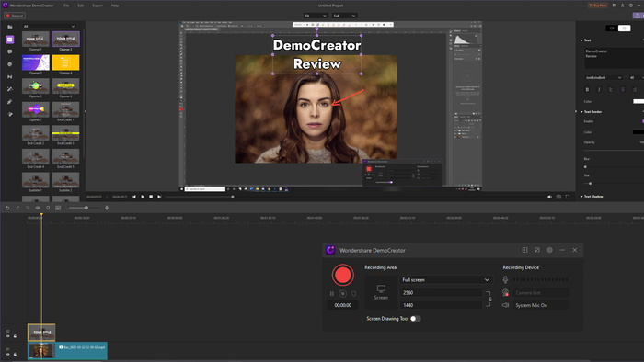
Task: Click the microphone icon in Recording Device
Action: pyautogui.click(x=505, y=279)
